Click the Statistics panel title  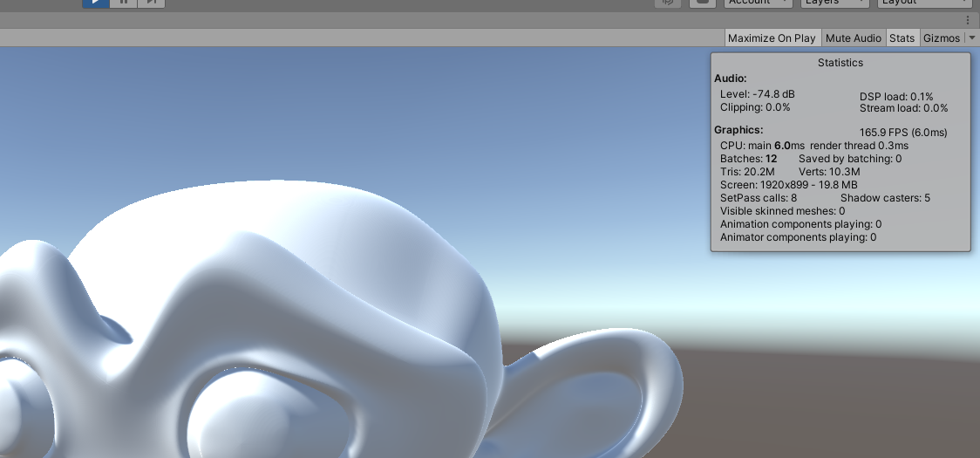click(840, 63)
